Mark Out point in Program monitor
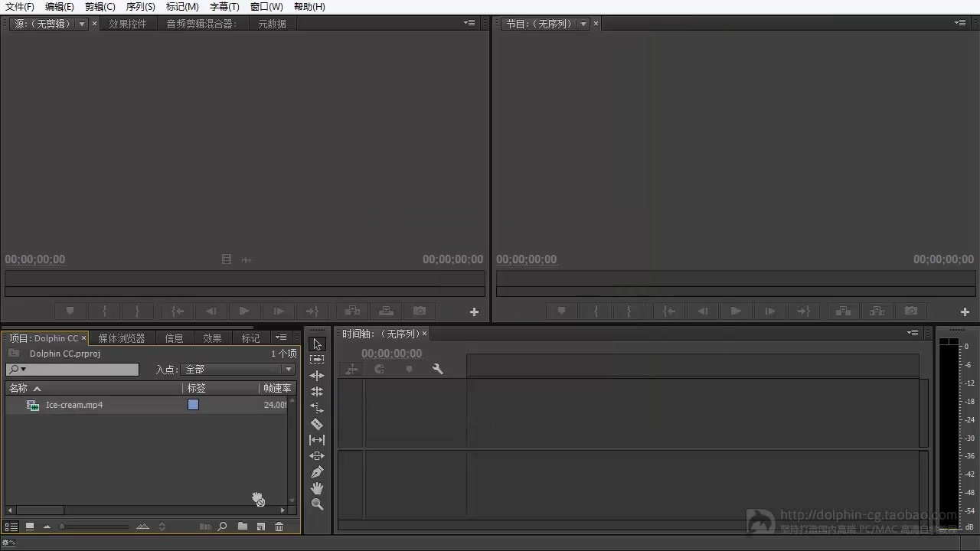Viewport: 980px width, 551px height. point(629,311)
